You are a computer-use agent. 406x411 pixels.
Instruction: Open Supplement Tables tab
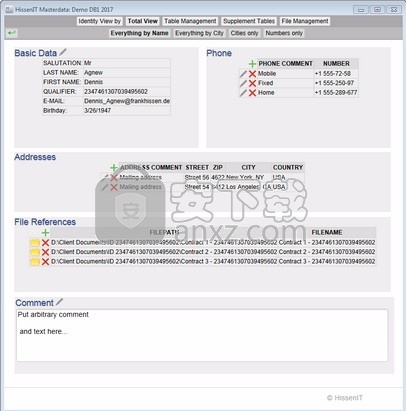(249, 21)
